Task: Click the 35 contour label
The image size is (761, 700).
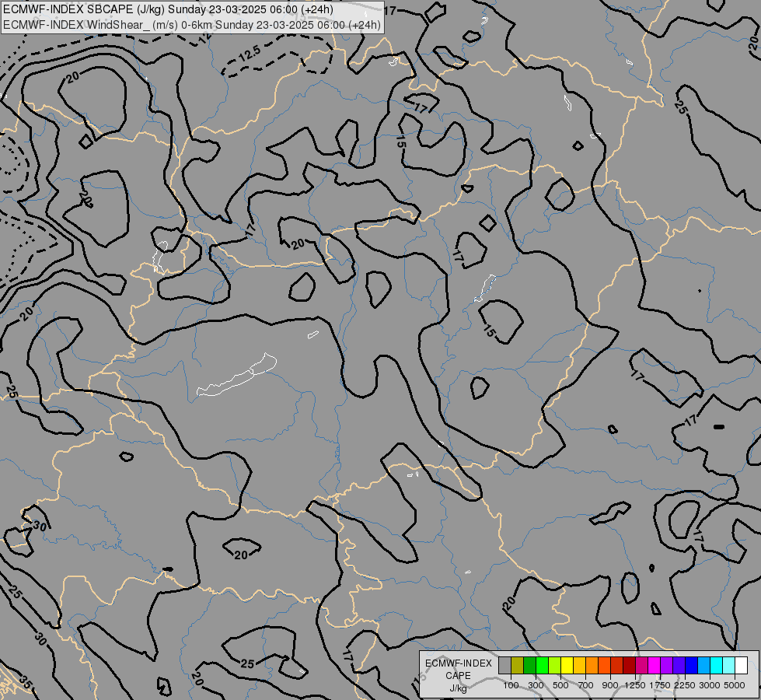Action: (x=26, y=684)
